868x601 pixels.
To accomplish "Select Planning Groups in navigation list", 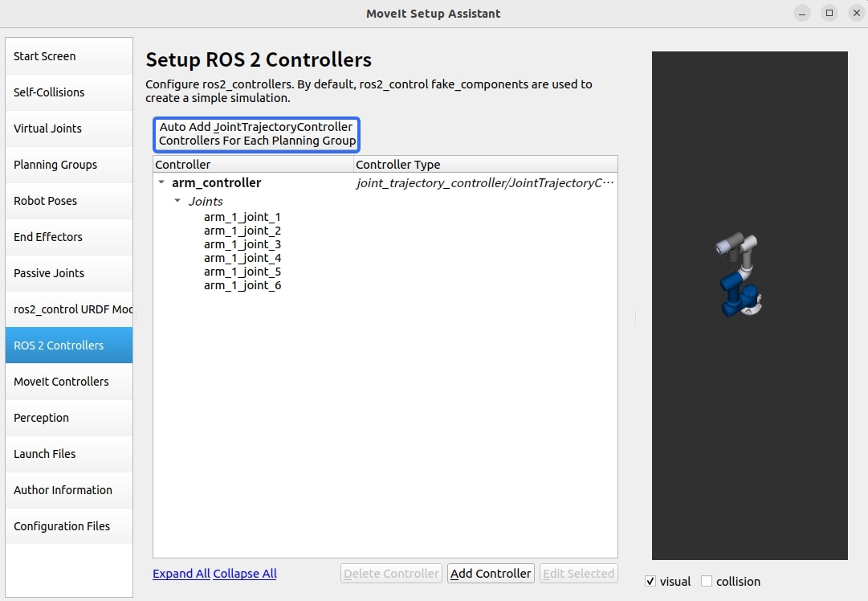I will [x=68, y=165].
